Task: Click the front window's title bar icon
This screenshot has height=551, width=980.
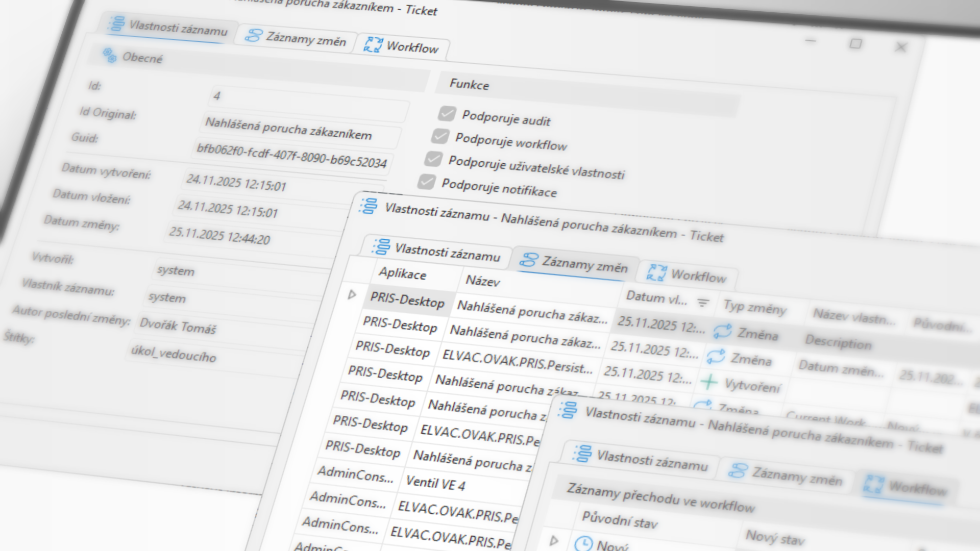Action: [568, 410]
